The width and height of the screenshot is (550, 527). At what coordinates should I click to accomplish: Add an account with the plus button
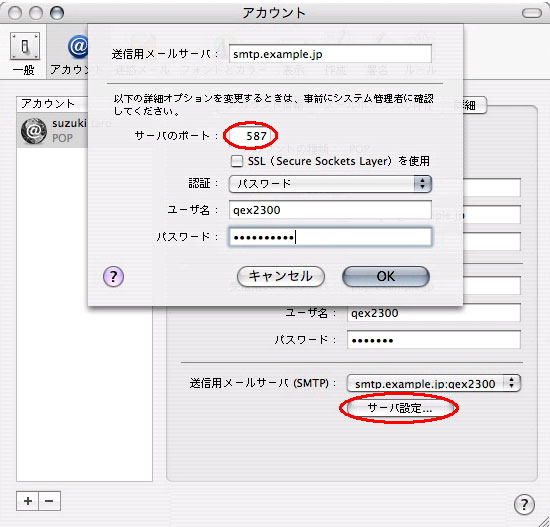point(28,501)
